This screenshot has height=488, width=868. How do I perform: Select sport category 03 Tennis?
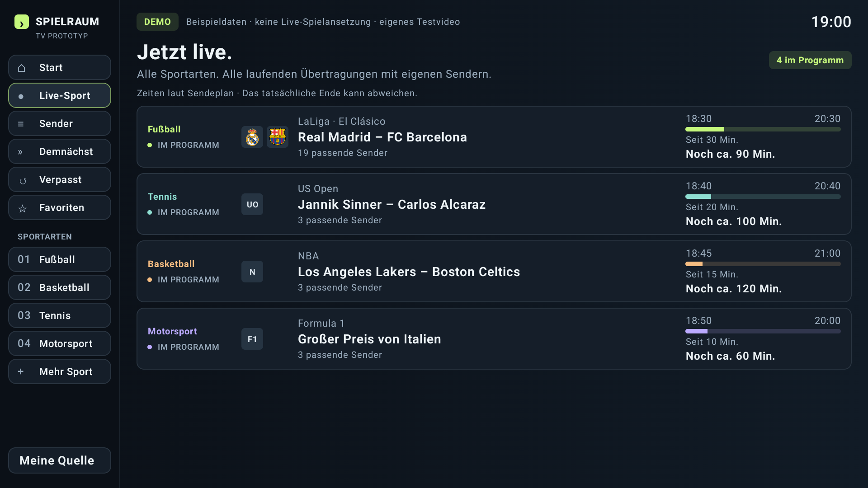coord(60,315)
